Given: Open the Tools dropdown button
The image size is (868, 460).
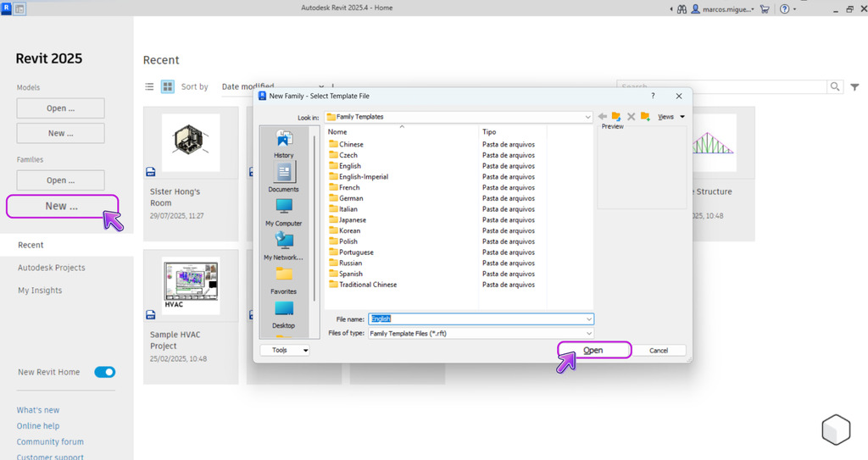Looking at the screenshot, I should click(x=285, y=351).
